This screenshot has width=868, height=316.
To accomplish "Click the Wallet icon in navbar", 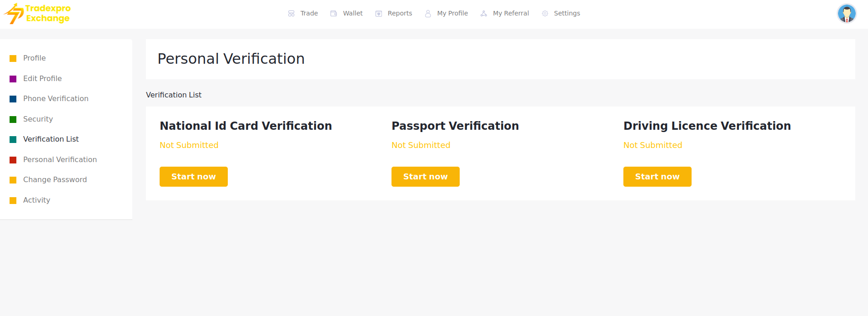I will (x=334, y=14).
